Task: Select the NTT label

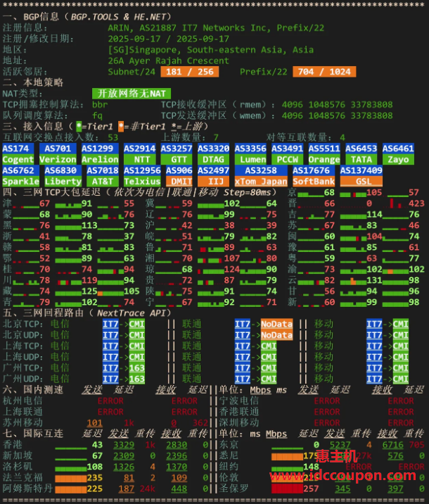Action: point(140,159)
